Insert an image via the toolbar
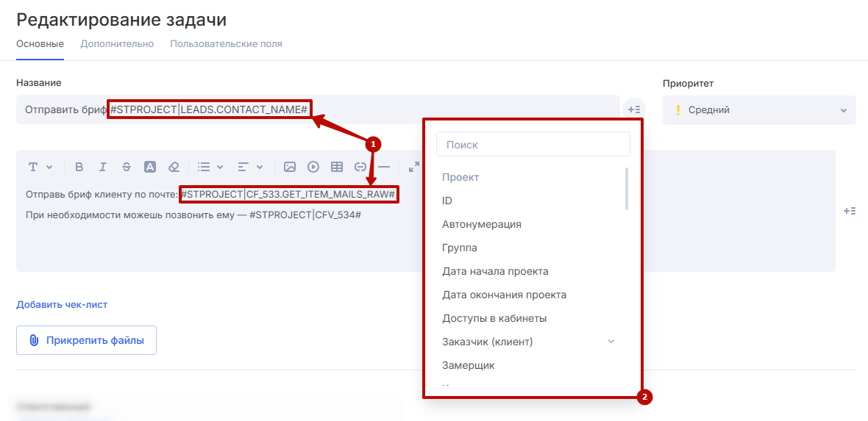Viewport: 868px width, 421px height. point(290,167)
